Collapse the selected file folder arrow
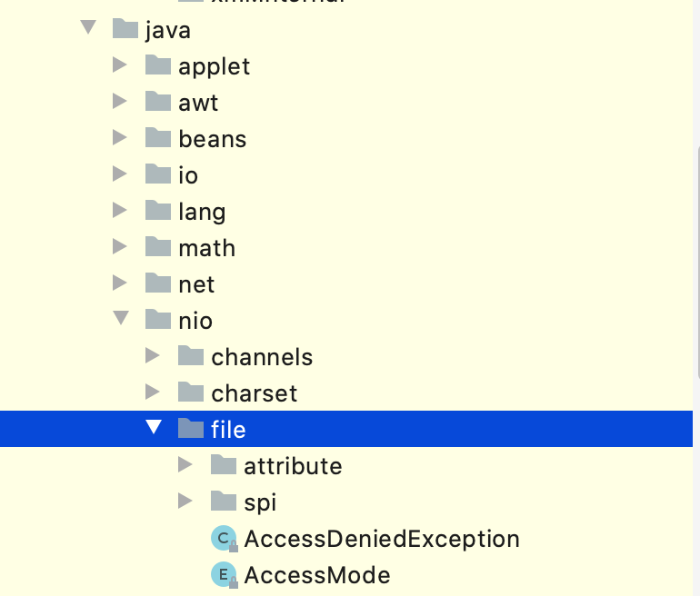 point(154,428)
